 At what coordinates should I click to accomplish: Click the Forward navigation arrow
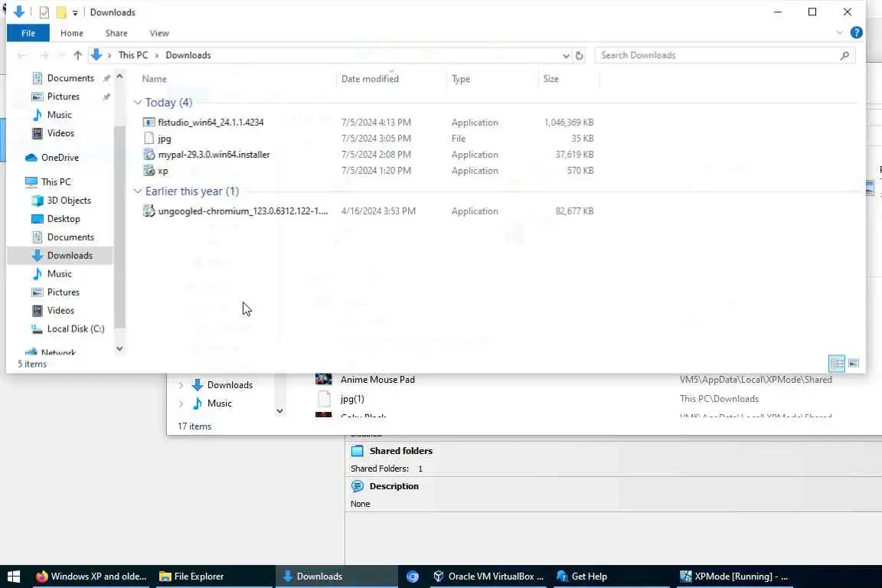[x=44, y=55]
